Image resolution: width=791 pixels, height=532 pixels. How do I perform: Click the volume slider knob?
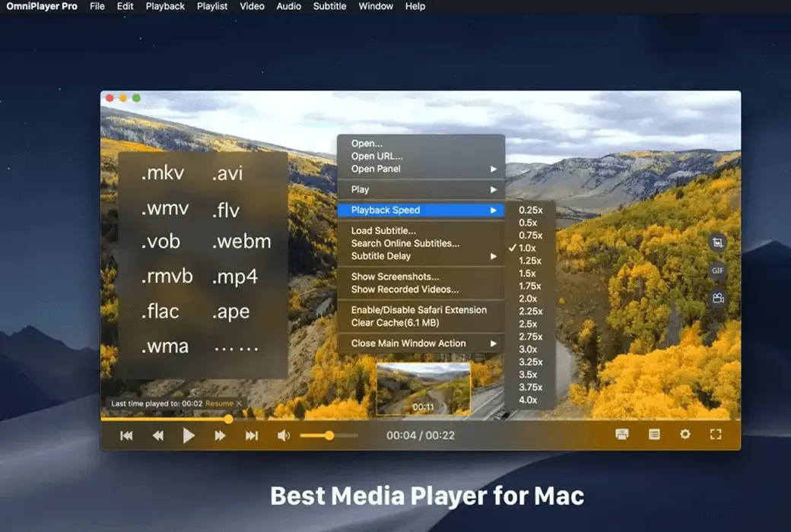pyautogui.click(x=329, y=435)
